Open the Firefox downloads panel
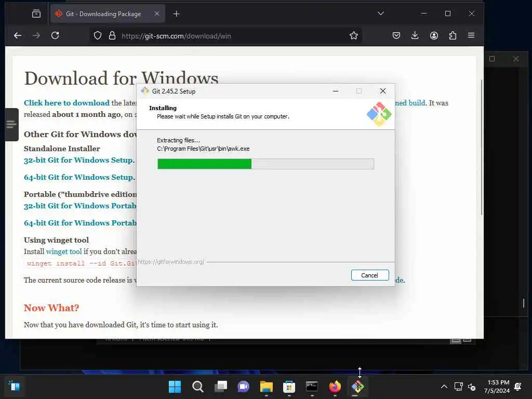 pyautogui.click(x=415, y=35)
